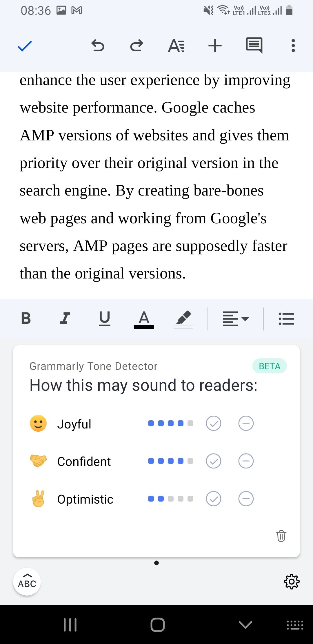Expand the paragraph alignment dropdown
The height and width of the screenshot is (644, 313).
236,319
